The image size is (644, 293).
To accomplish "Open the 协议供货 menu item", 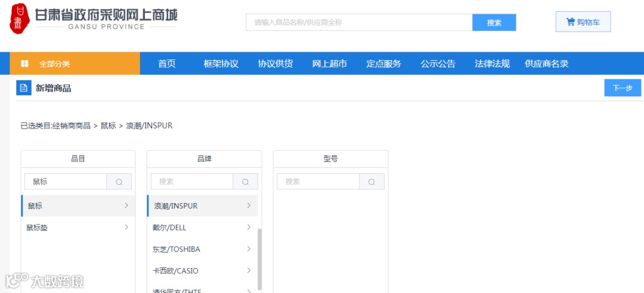I will click(x=275, y=64).
